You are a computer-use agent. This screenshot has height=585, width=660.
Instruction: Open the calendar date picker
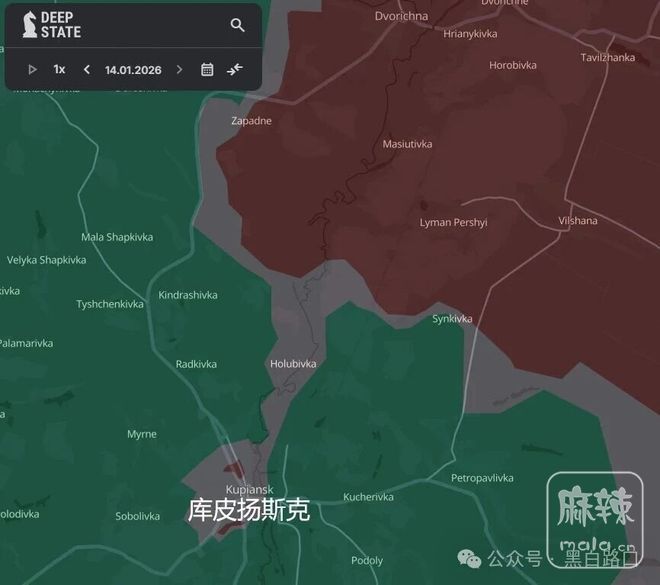pos(207,69)
